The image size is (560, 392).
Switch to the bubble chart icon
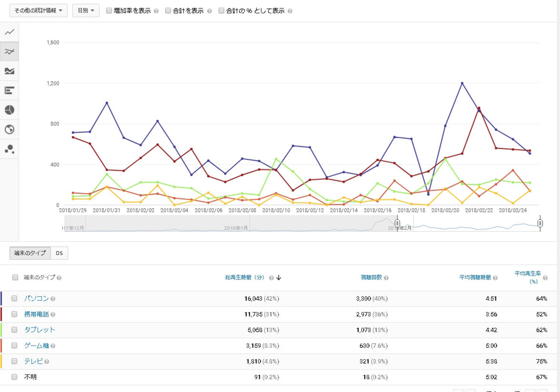[9, 149]
